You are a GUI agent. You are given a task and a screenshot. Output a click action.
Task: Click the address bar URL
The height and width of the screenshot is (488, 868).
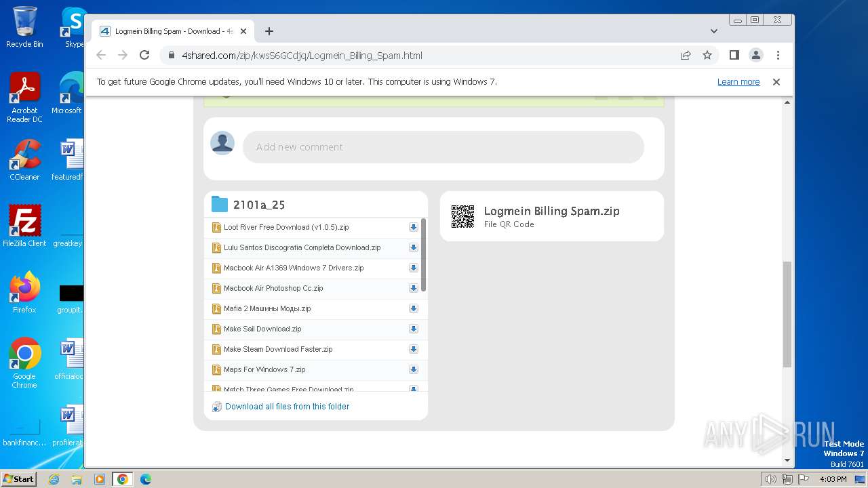click(302, 56)
